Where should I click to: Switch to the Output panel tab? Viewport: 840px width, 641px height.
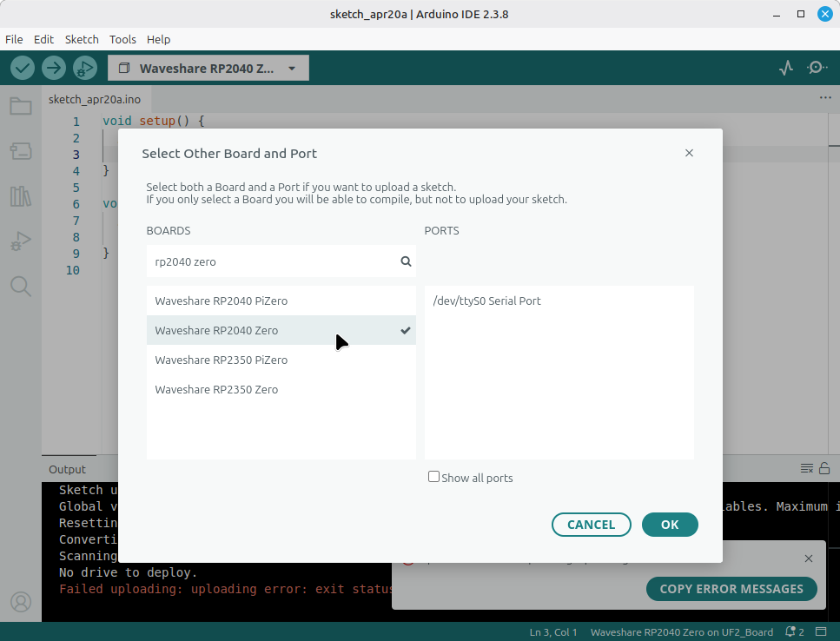click(x=67, y=469)
